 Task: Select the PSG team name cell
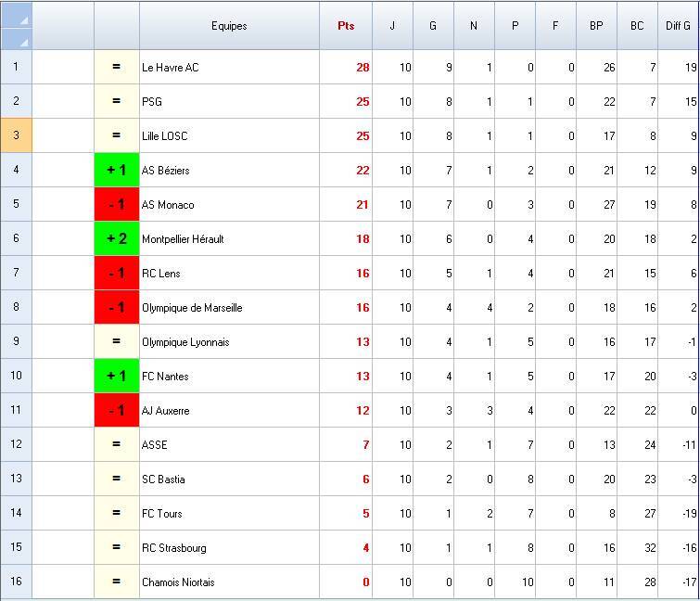[x=229, y=102]
